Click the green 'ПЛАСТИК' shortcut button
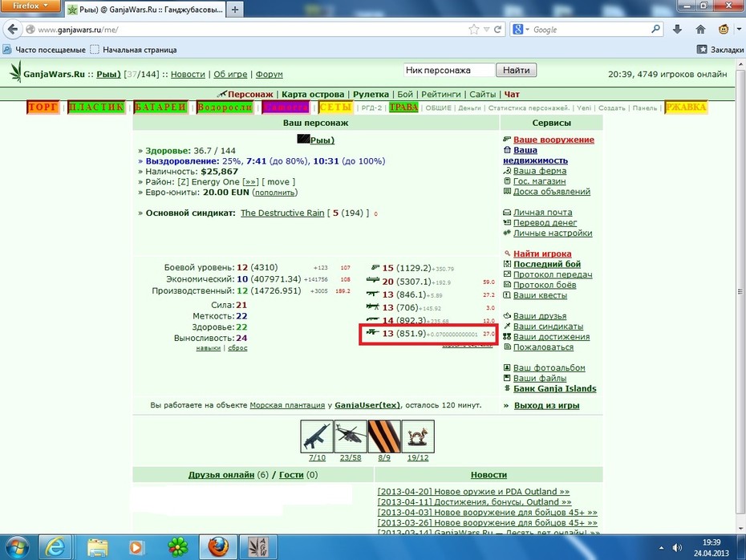Viewport: 746px width, 560px height. click(x=96, y=108)
